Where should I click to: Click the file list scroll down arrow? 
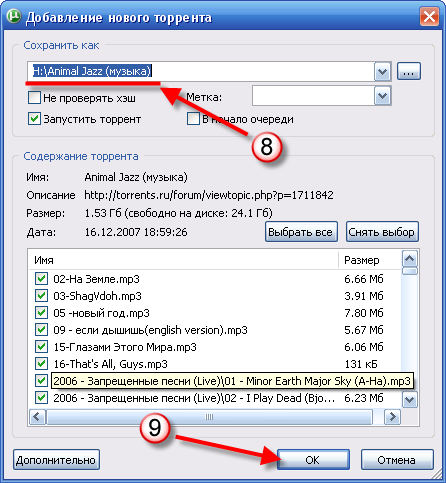tap(409, 399)
